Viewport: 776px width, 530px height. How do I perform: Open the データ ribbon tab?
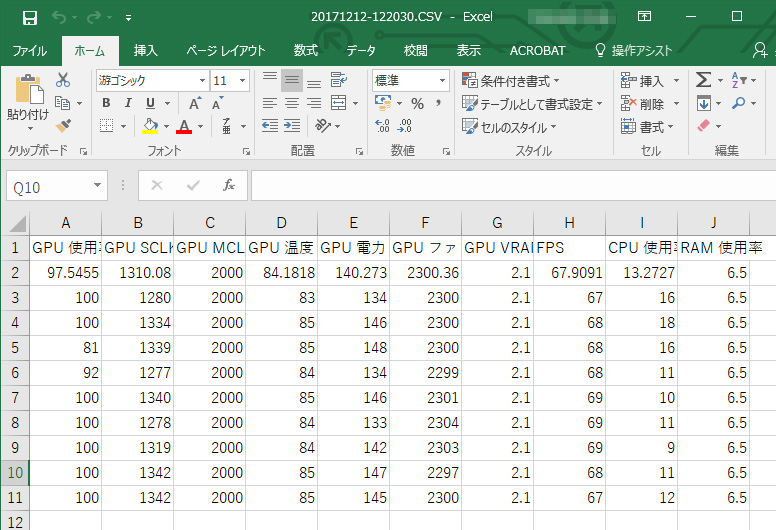[x=361, y=51]
